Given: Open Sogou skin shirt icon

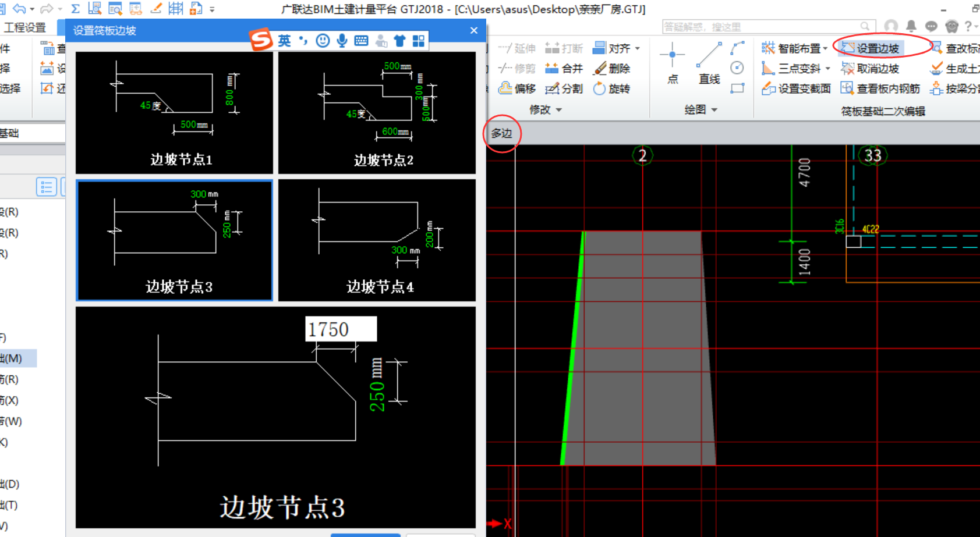Looking at the screenshot, I should click(x=399, y=40).
